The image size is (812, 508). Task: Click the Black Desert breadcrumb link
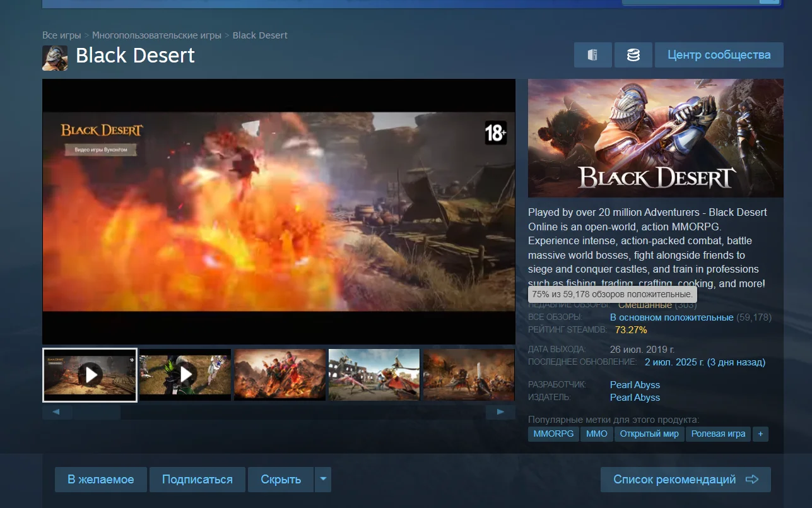(x=260, y=35)
